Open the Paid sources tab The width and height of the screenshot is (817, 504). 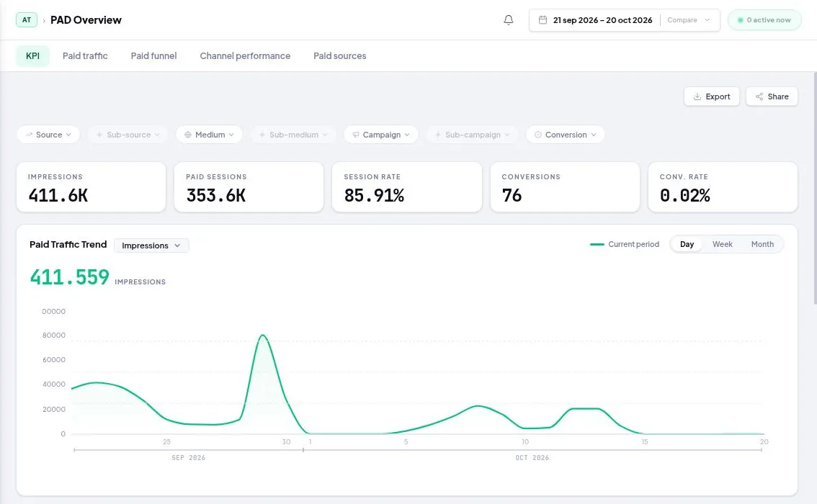(x=340, y=55)
